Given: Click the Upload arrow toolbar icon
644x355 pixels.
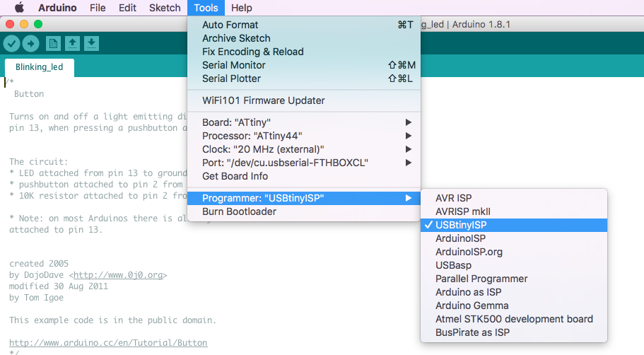Looking at the screenshot, I should (31, 44).
